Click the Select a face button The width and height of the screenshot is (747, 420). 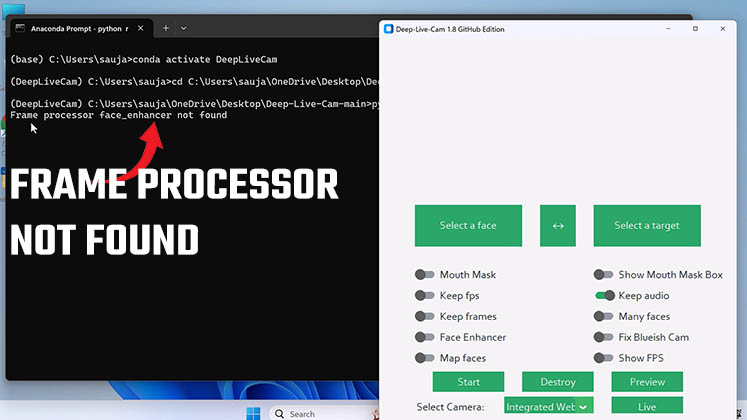tap(468, 226)
